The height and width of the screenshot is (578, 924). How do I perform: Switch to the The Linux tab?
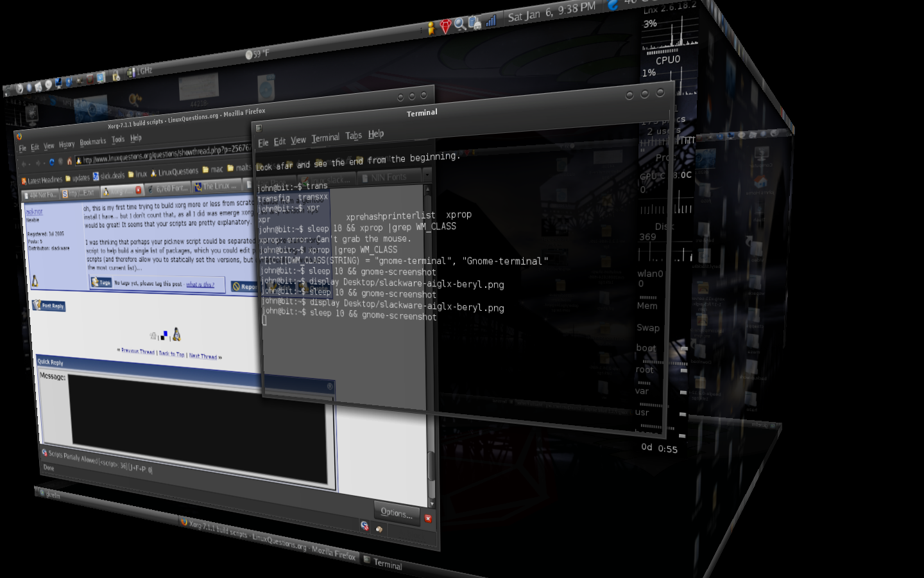(x=217, y=186)
